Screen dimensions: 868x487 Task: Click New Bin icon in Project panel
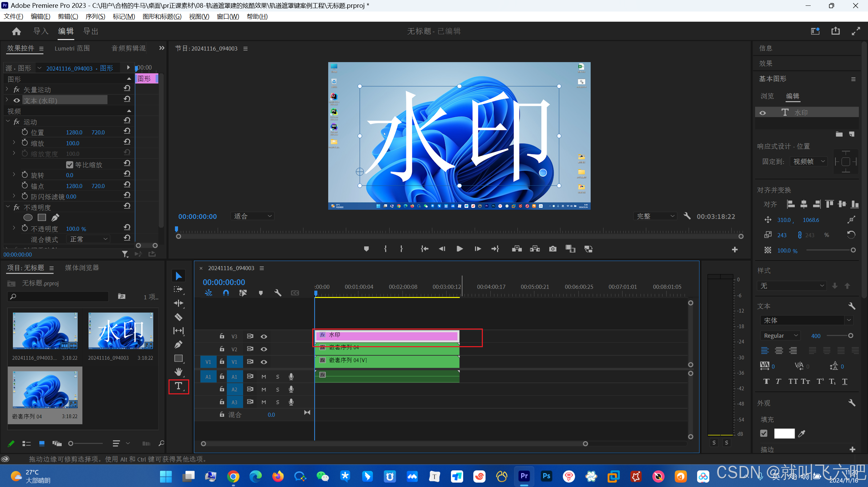click(x=121, y=296)
